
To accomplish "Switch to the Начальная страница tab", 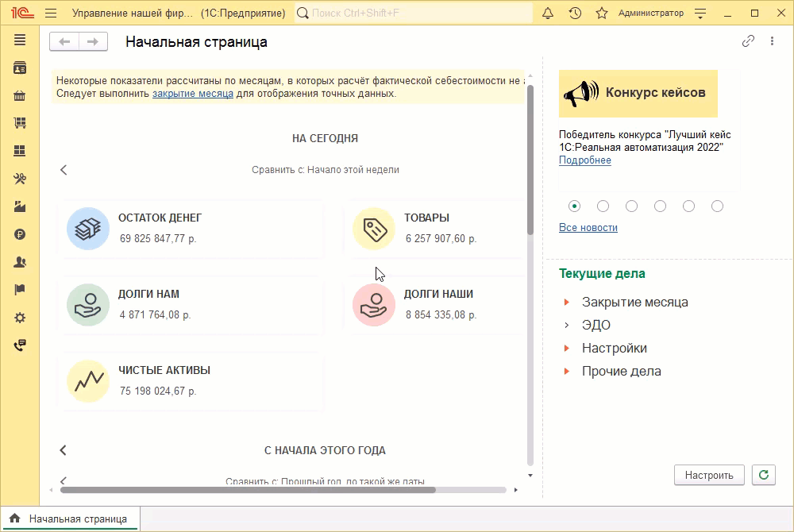I will [69, 517].
